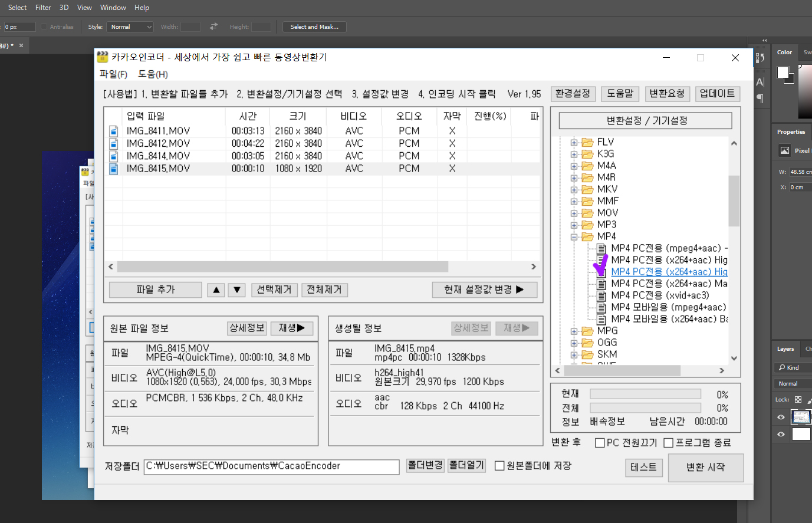The width and height of the screenshot is (812, 523).
Task: Enable 프로그램 종료 checkbox
Action: [x=669, y=443]
